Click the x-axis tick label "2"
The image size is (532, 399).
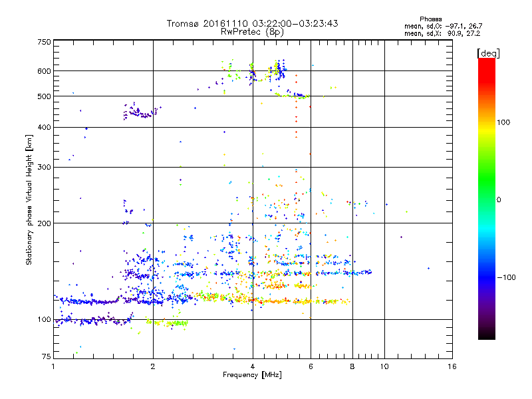(x=153, y=366)
